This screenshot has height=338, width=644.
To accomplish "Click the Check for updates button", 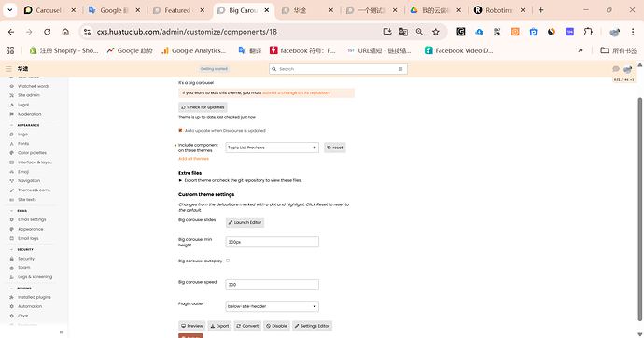I will click(x=203, y=107).
